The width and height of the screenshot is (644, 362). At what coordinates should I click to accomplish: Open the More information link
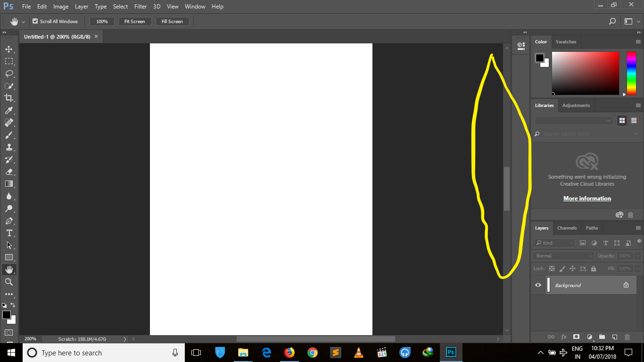click(586, 198)
